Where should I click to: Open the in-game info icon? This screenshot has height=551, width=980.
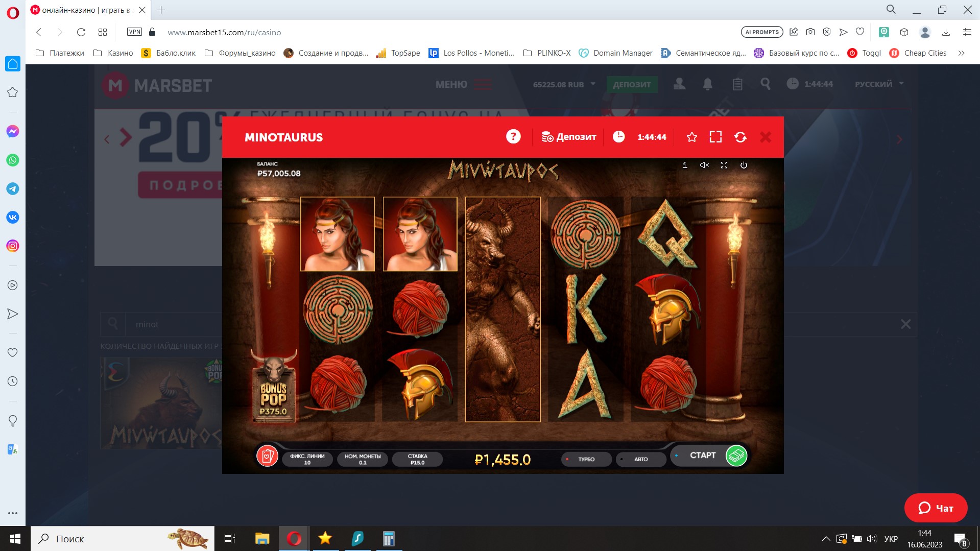click(685, 165)
